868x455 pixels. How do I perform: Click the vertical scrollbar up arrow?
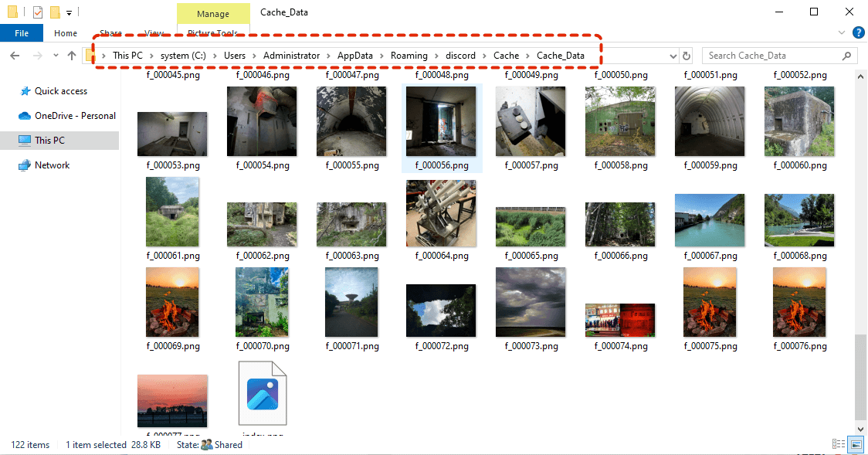(860, 76)
